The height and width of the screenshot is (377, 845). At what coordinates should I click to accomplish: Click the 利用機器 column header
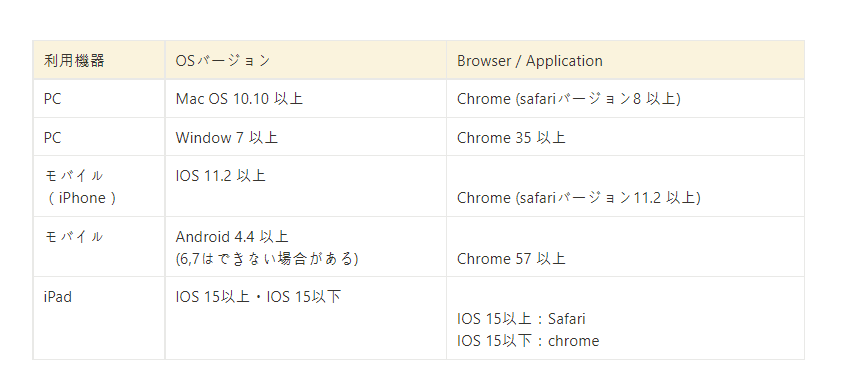pyautogui.click(x=99, y=60)
